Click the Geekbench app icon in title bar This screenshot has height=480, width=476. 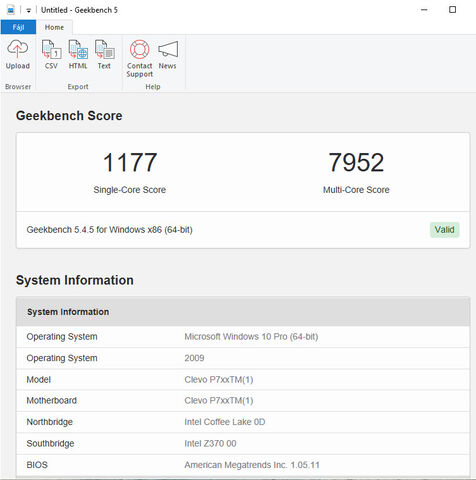tap(11, 10)
